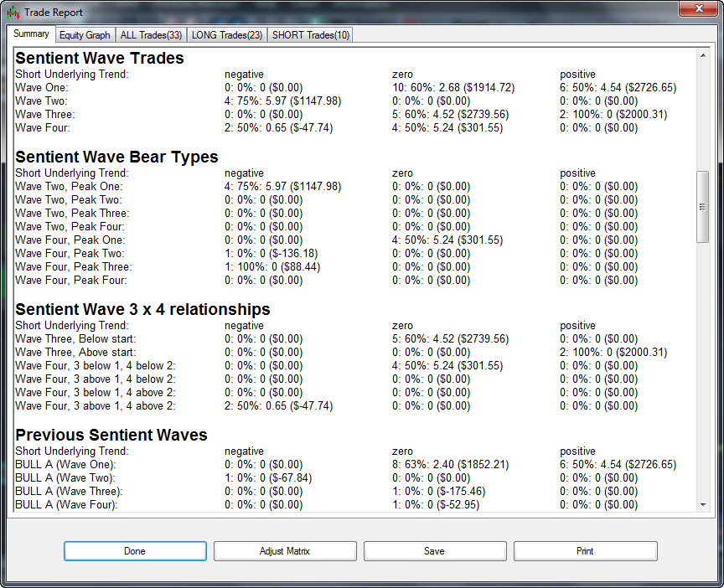724x588 pixels.
Task: Click value '1: 100%: 0 ($88.44)'
Action: [x=272, y=266]
